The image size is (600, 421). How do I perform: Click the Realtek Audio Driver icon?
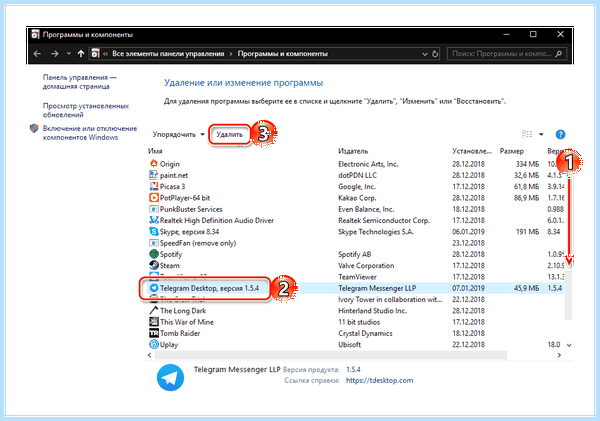pyautogui.click(x=154, y=220)
